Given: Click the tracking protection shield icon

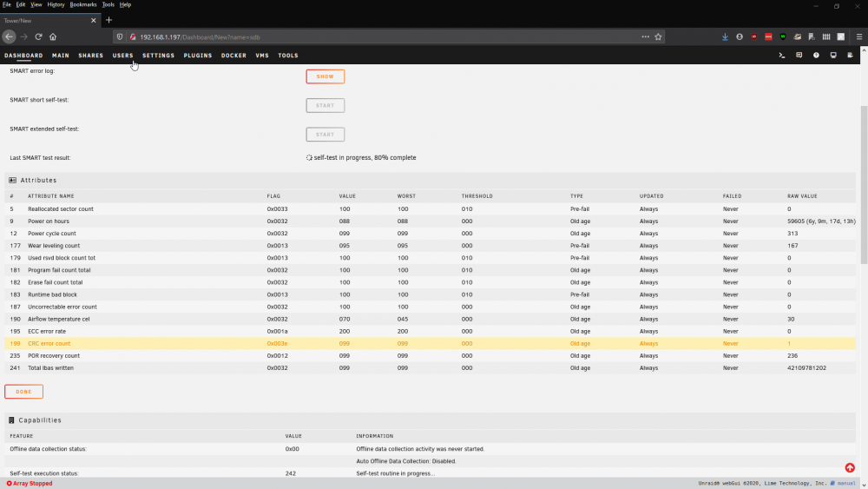Looking at the screenshot, I should point(120,37).
